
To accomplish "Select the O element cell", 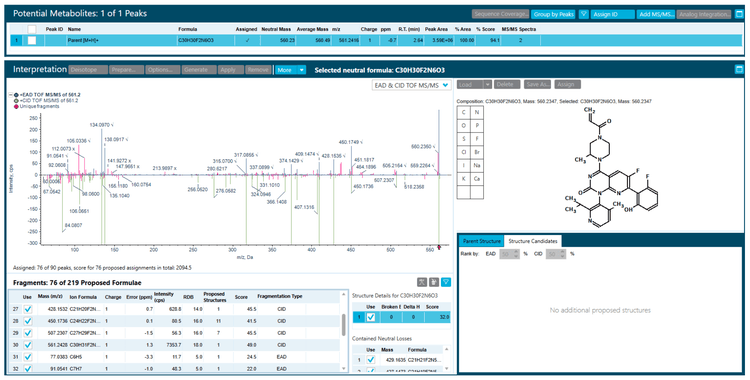I will point(463,125).
